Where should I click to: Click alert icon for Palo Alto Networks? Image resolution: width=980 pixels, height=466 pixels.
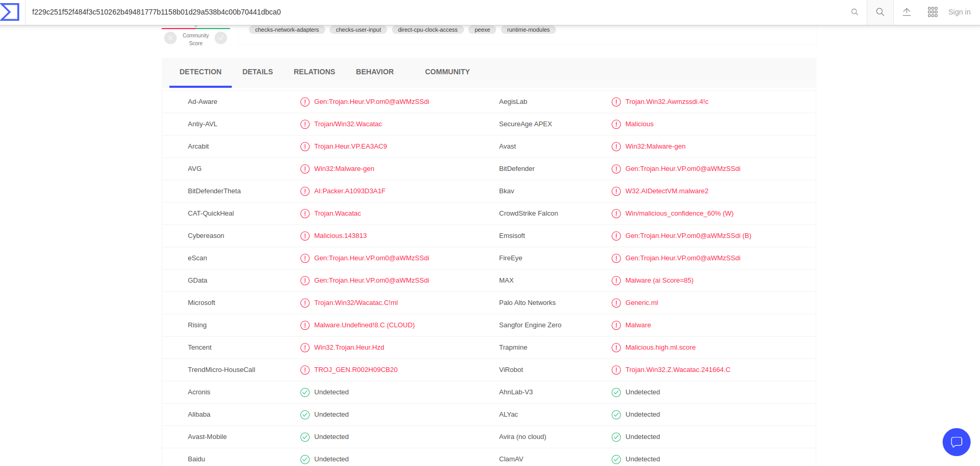[x=616, y=303]
